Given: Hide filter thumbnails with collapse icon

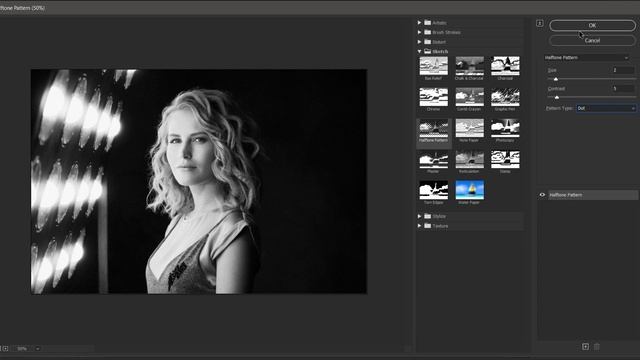Looking at the screenshot, I should click(x=540, y=23).
